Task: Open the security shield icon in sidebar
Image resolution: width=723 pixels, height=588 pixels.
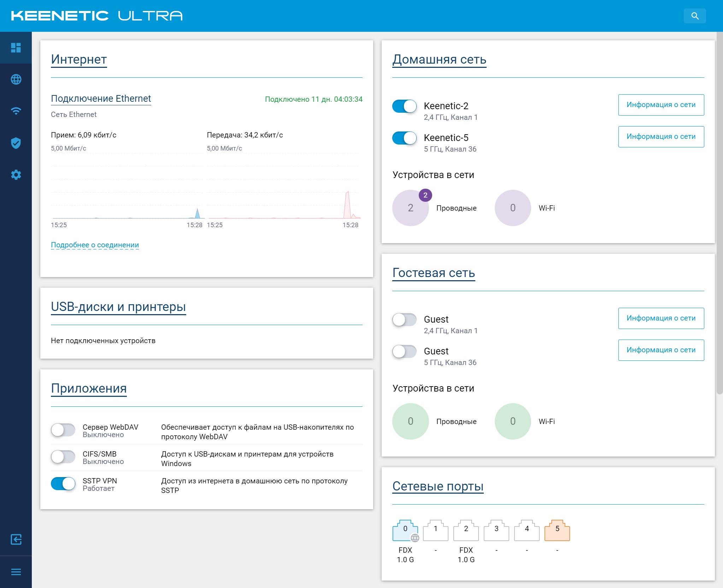Action: point(16,143)
